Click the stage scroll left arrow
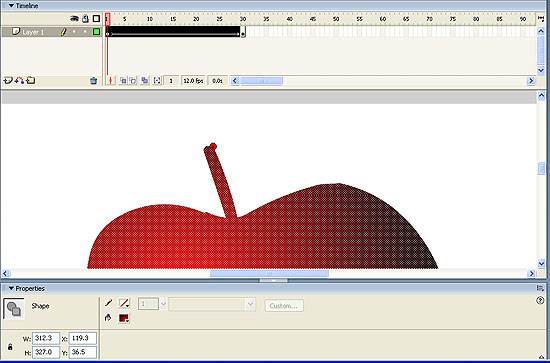 point(5,273)
